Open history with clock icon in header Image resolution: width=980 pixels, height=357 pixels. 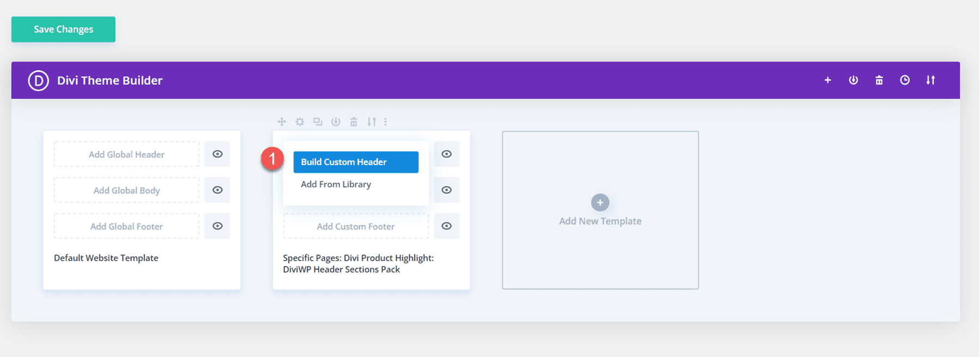(x=905, y=80)
